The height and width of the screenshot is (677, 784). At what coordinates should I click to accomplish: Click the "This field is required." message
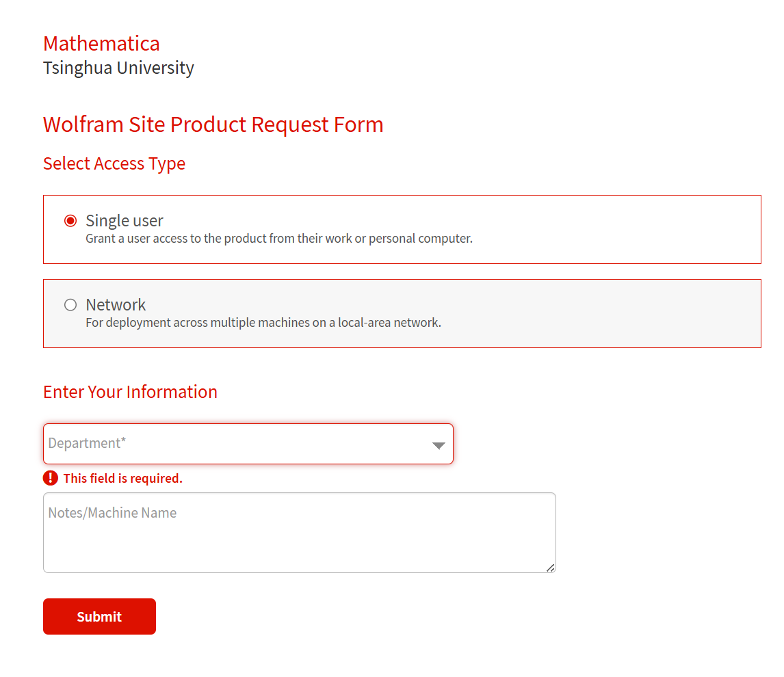pos(123,479)
